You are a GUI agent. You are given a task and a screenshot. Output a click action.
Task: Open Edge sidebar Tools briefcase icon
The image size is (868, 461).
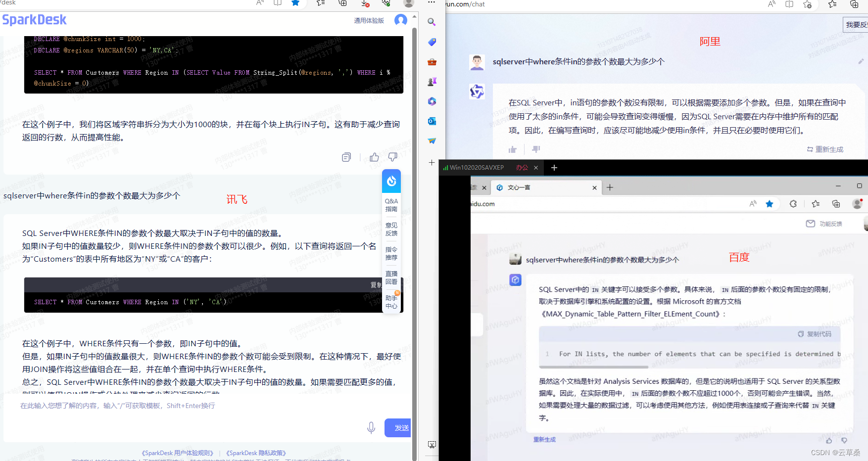coord(432,62)
